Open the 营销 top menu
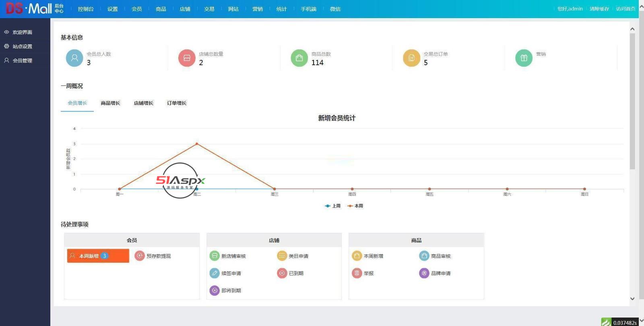644x326 pixels. (258, 9)
